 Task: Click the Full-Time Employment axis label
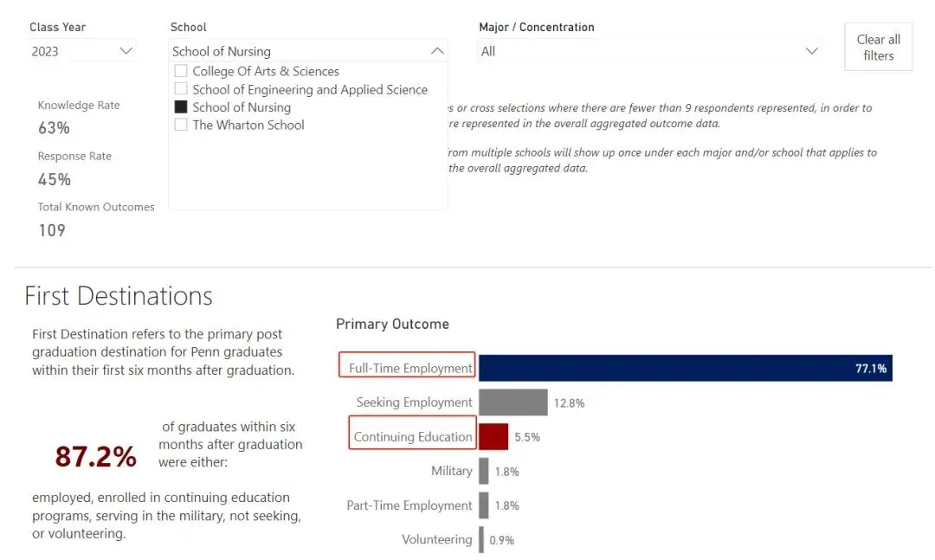pos(409,368)
